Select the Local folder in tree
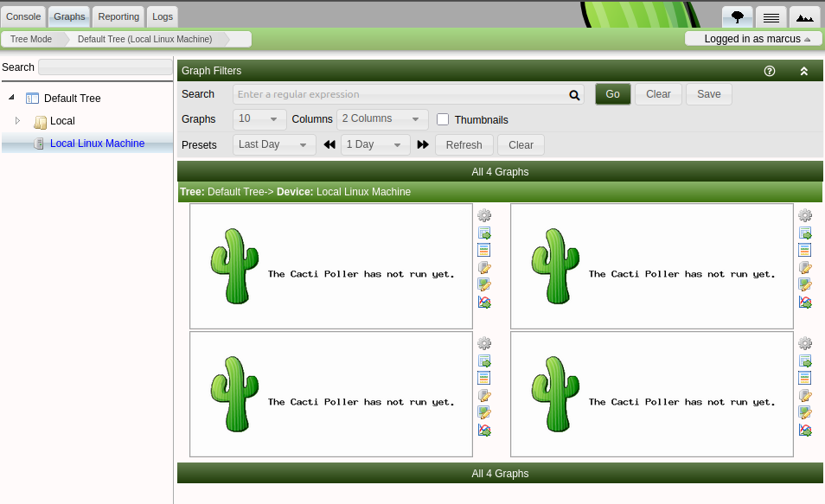 [62, 120]
